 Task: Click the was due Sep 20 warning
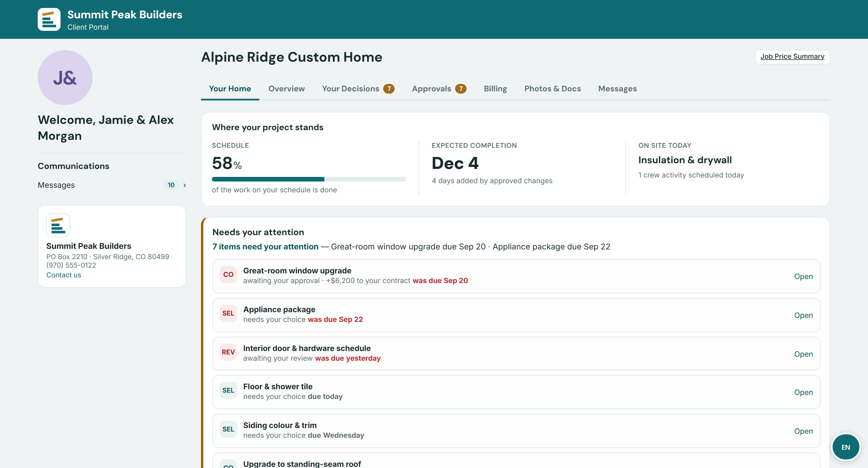click(x=440, y=281)
